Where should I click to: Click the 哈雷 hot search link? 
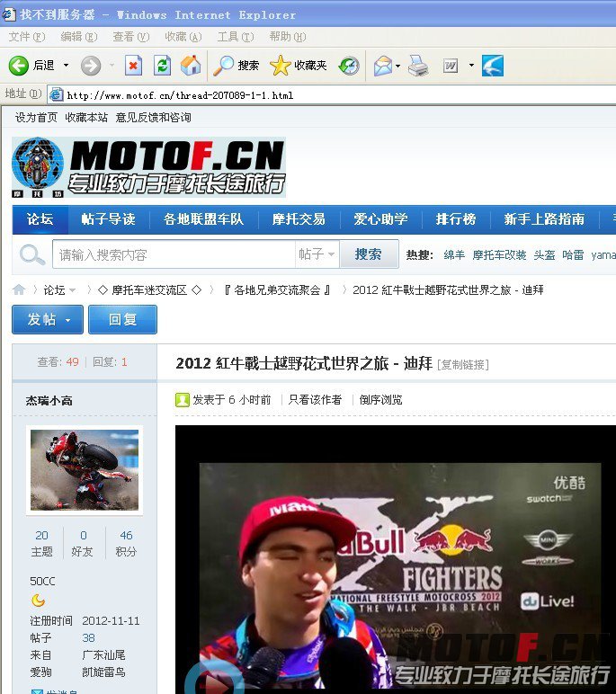[573, 255]
